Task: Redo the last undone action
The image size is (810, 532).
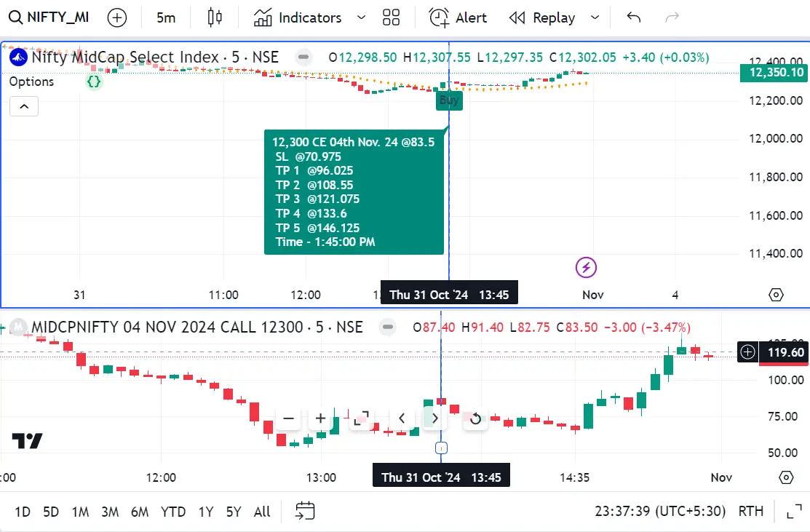Action: [x=672, y=18]
